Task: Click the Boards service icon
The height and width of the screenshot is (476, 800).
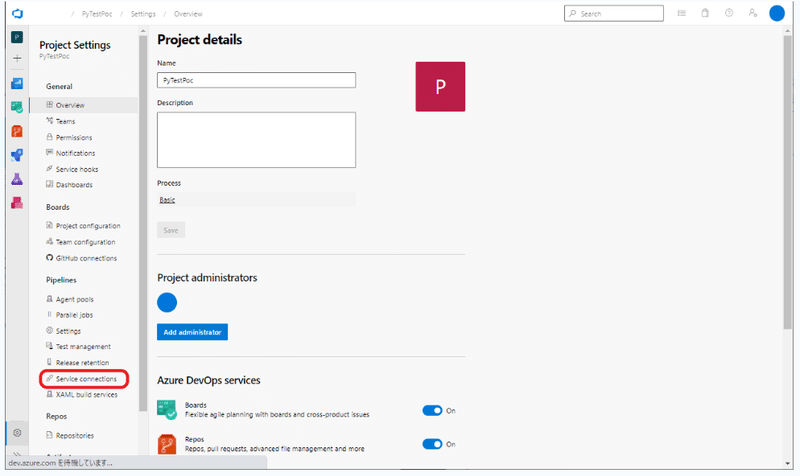Action: tap(167, 410)
